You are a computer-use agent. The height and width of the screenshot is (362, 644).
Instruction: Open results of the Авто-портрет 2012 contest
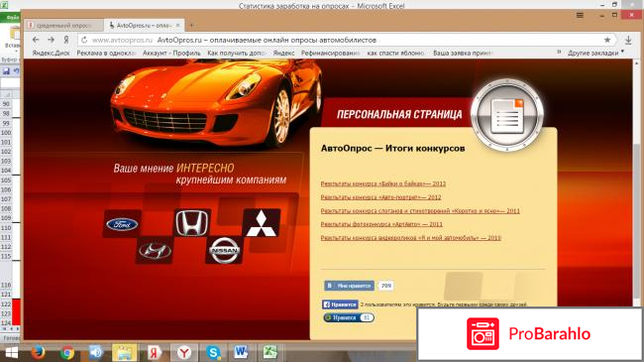(x=380, y=197)
